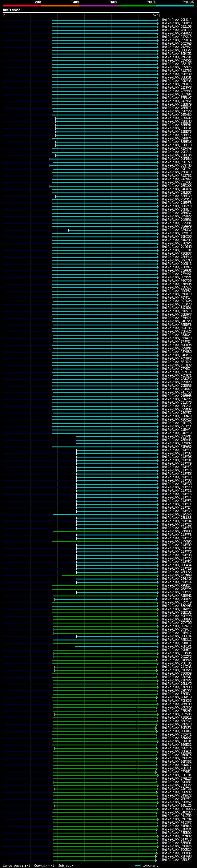Open hit UniRef100_C1JYG1

click(177, 548)
